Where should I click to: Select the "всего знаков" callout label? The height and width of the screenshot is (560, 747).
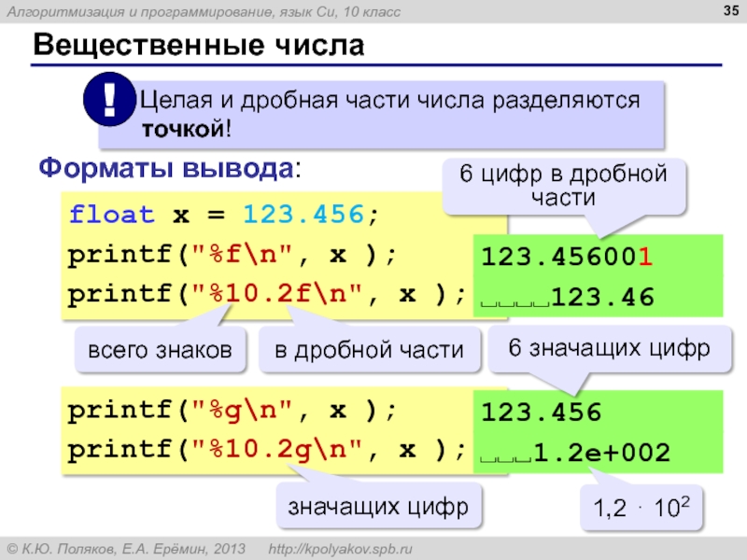[159, 351]
